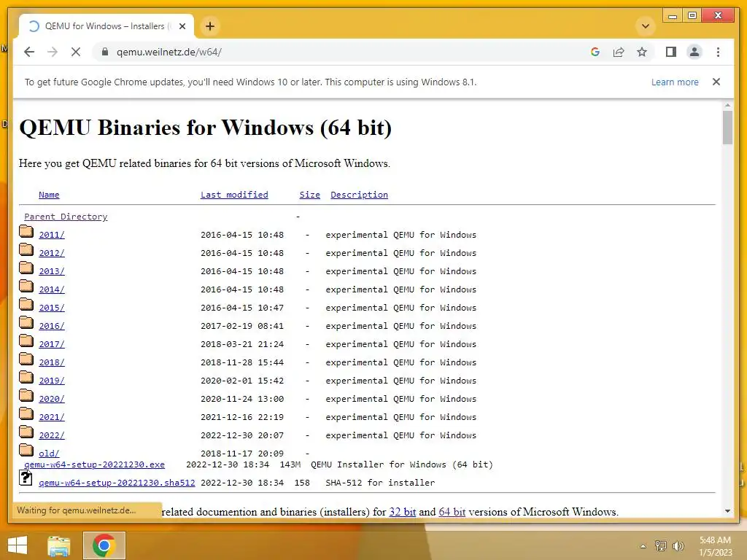Sort the listing by Description
This screenshot has height=560, width=747.
coord(359,195)
